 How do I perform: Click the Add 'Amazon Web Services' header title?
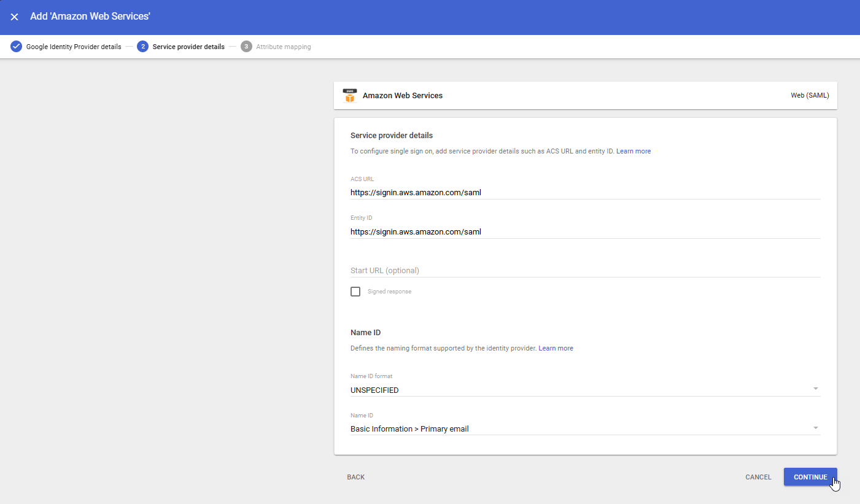click(90, 17)
